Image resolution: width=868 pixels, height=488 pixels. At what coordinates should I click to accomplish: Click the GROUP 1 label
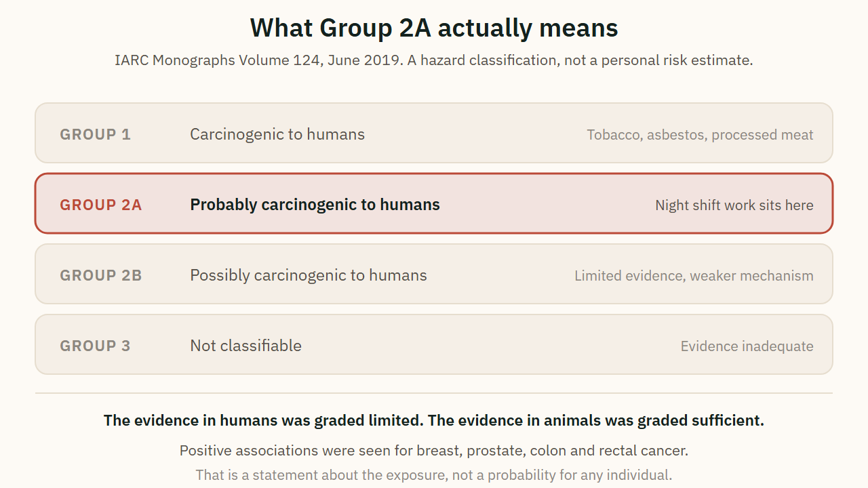[95, 134]
